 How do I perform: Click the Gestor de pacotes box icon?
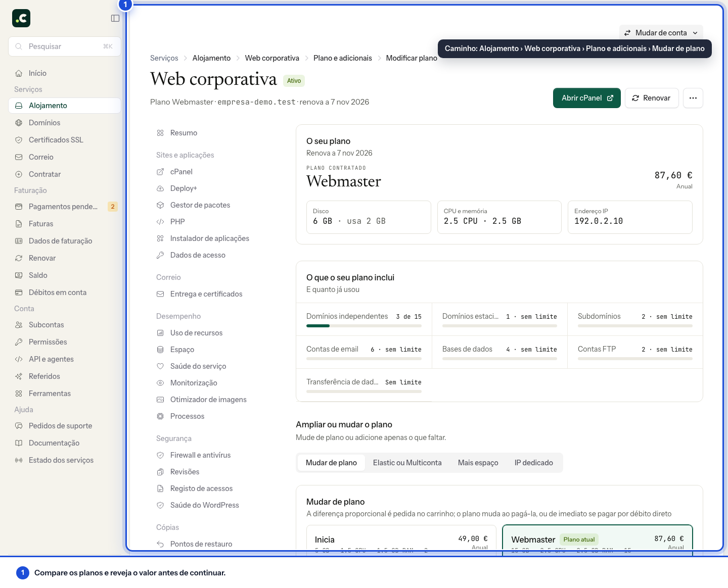(x=160, y=205)
